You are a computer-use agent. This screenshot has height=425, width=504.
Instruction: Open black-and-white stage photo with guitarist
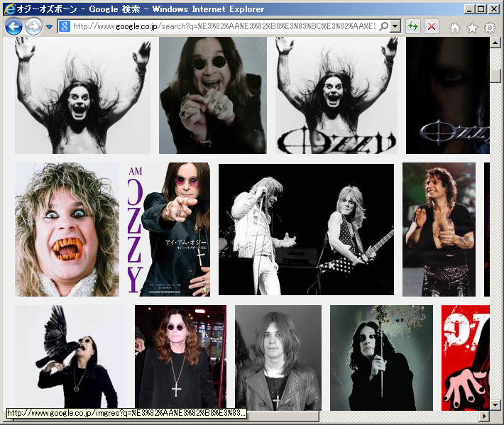click(306, 229)
